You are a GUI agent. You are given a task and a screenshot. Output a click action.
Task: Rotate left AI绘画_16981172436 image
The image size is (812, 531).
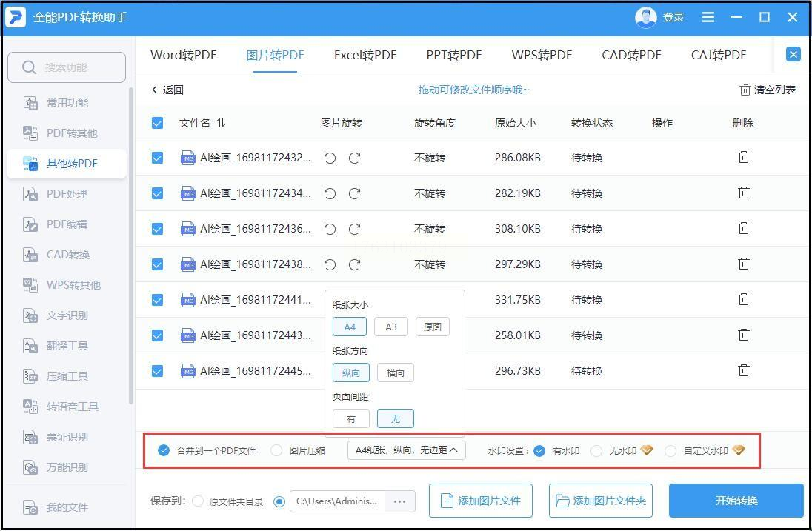click(x=330, y=229)
